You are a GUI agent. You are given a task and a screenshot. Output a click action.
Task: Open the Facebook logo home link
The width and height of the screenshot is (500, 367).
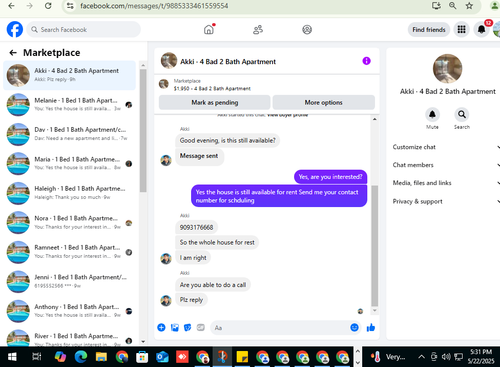click(15, 29)
